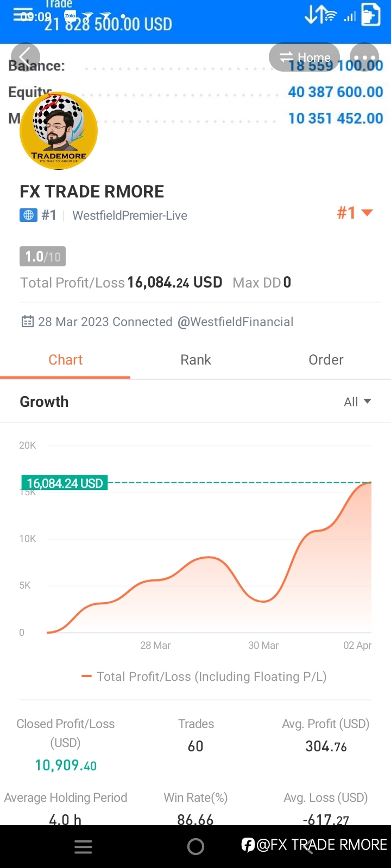391x868 pixels.
Task: Tap the Android home circle button
Action: 195,846
